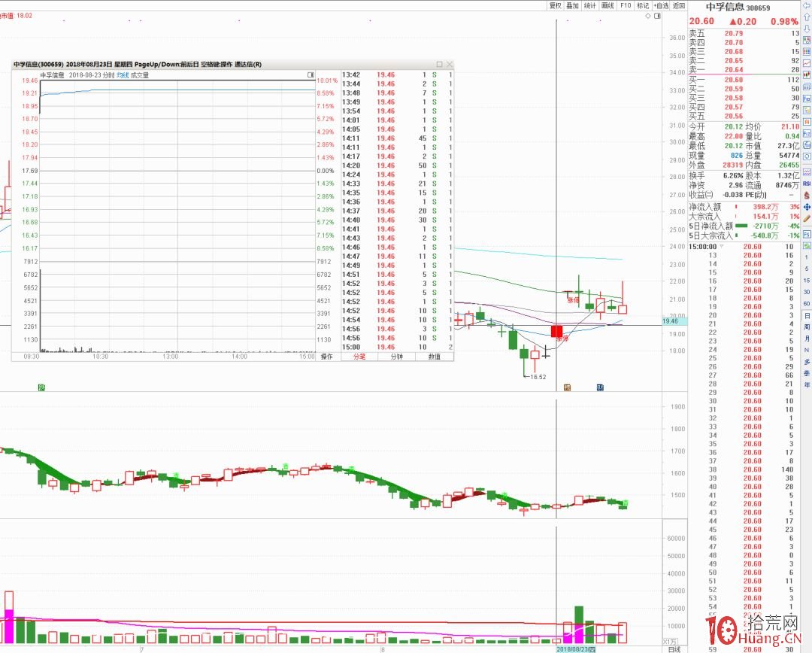Switch to 15-minute period in the sidebar
The width and height of the screenshot is (812, 653).
(x=806, y=281)
